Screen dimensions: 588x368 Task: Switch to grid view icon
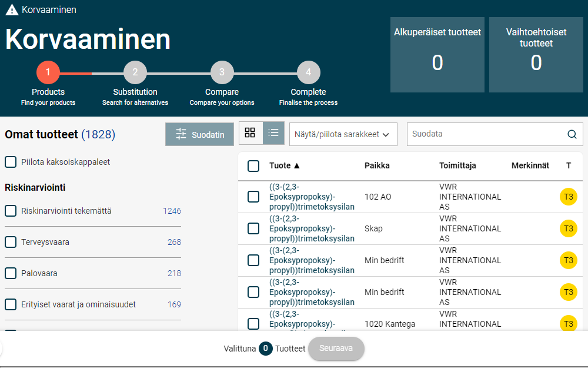(x=250, y=132)
